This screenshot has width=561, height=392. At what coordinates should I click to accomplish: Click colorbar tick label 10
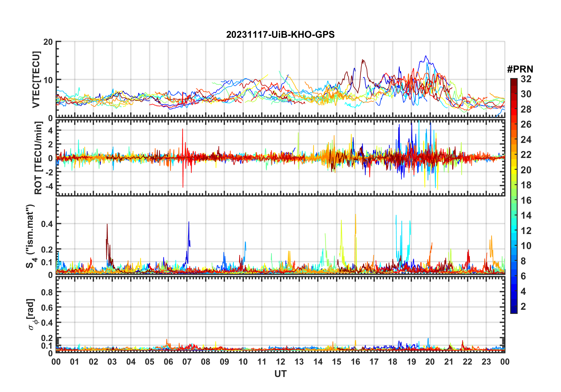526,246
